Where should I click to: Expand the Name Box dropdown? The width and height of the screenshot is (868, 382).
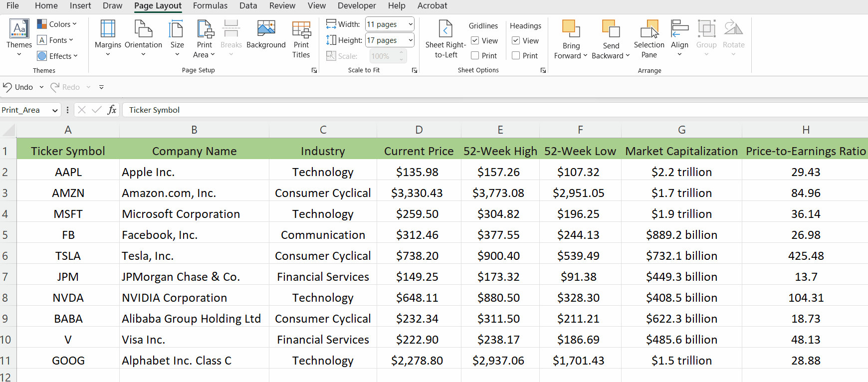click(55, 110)
